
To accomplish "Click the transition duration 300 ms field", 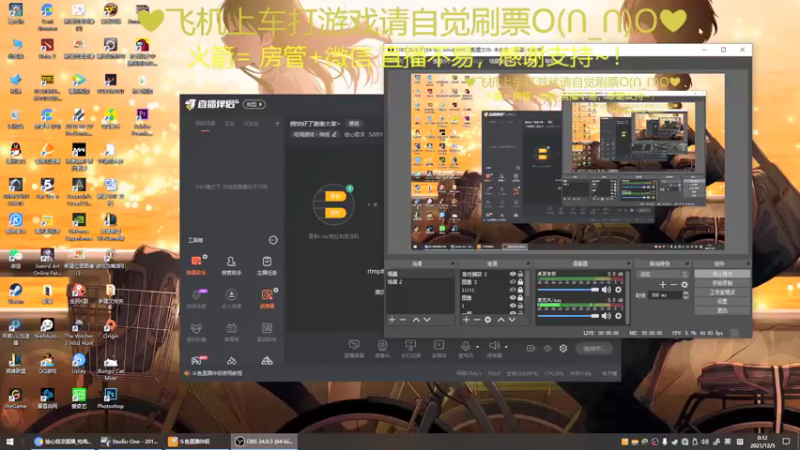I will [666, 295].
